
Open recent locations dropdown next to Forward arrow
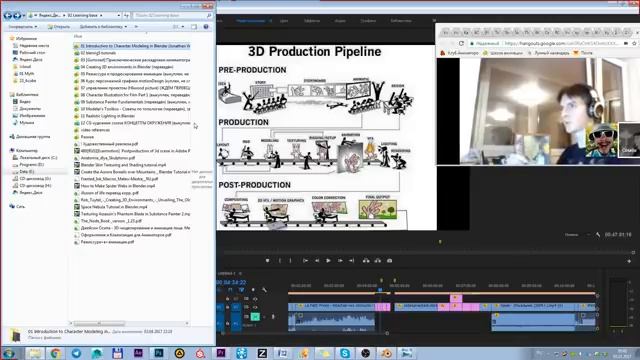tap(24, 16)
